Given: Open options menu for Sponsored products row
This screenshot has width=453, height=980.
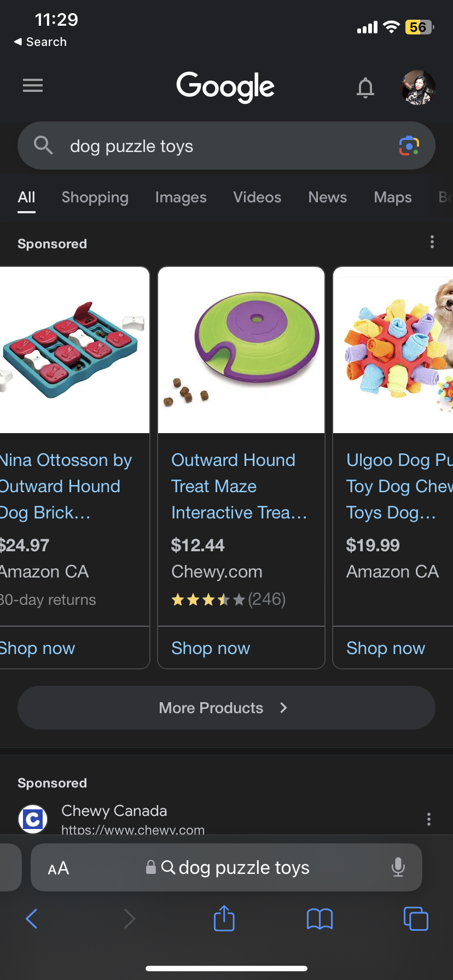Looking at the screenshot, I should click(x=432, y=241).
